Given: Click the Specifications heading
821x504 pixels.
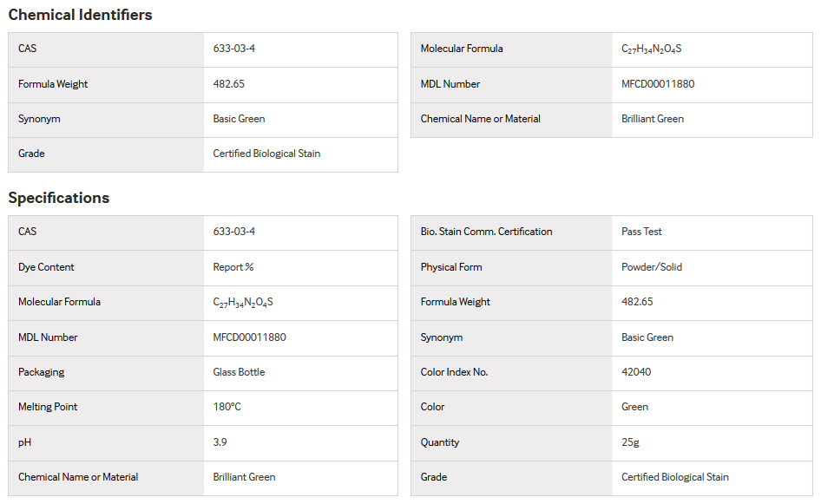Looking at the screenshot, I should tap(59, 198).
